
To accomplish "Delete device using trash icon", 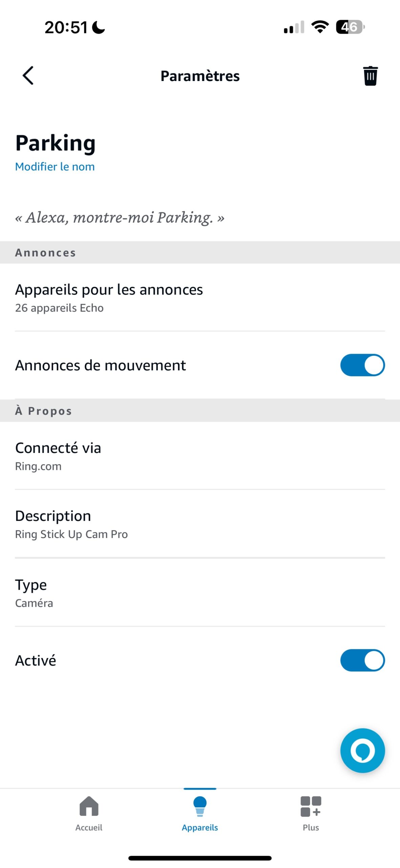I will tap(370, 76).
